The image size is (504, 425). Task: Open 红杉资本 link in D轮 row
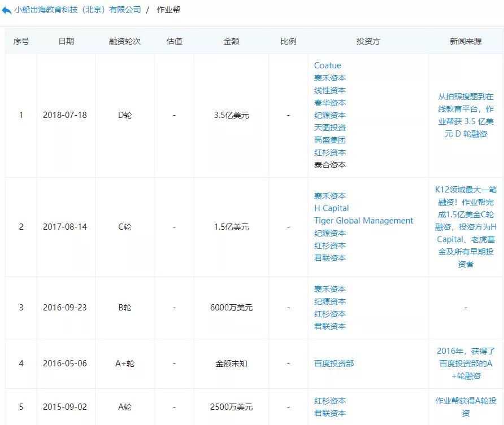330,152
